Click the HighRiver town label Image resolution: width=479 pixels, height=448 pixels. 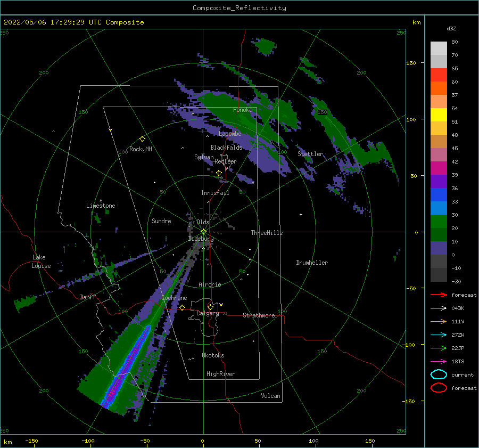coord(221,374)
